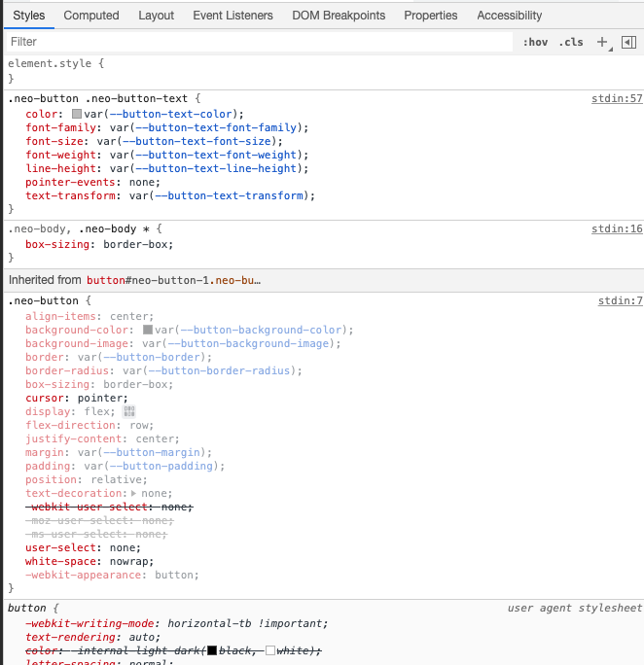Image resolution: width=644 pixels, height=665 pixels.
Task: Toggle the computed styles sidebar icon
Action: [x=628, y=42]
